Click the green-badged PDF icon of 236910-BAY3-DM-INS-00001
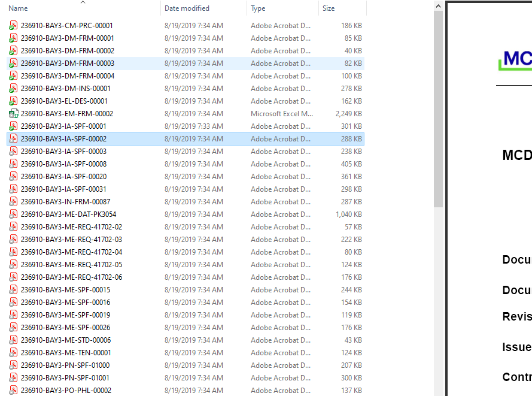 pos(13,88)
